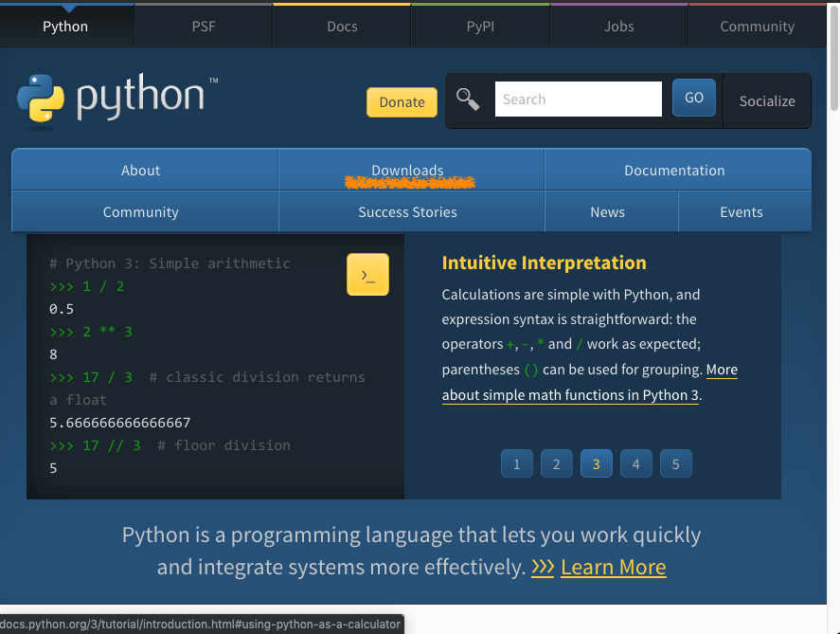Screen dimensions: 840x634
Task: Open the Documentation navigation menu
Action: point(678,170)
